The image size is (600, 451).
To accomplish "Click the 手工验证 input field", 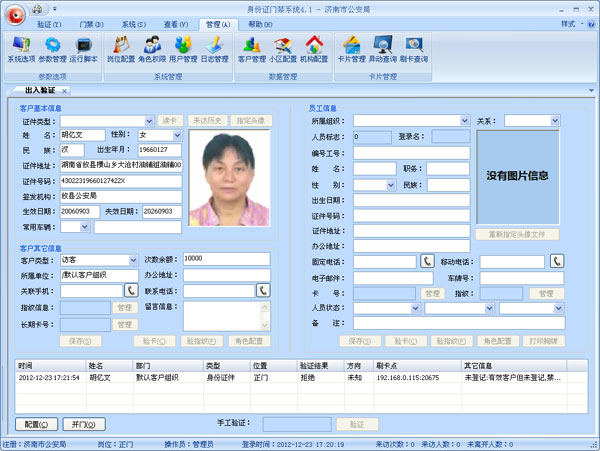I will [x=297, y=424].
